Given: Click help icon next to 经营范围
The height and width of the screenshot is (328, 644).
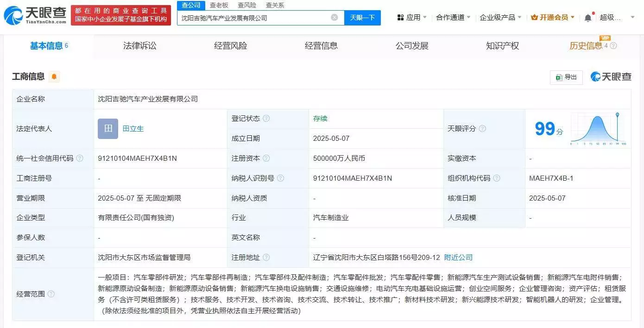Looking at the screenshot, I should pos(51,294).
